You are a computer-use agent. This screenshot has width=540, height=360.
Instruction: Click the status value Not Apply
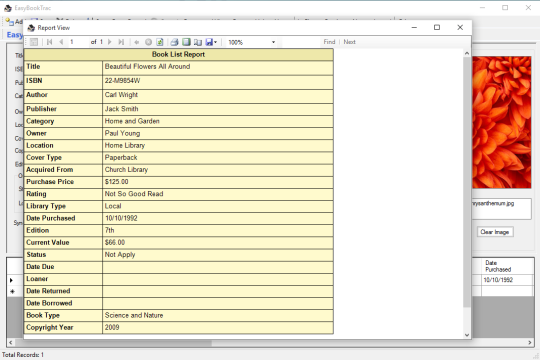tap(120, 255)
